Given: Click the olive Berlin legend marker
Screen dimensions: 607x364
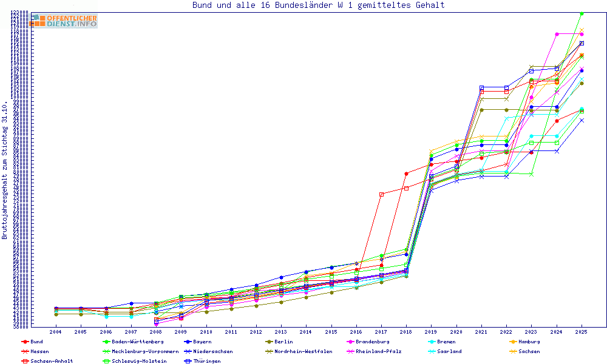Looking at the screenshot, I should (269, 342).
